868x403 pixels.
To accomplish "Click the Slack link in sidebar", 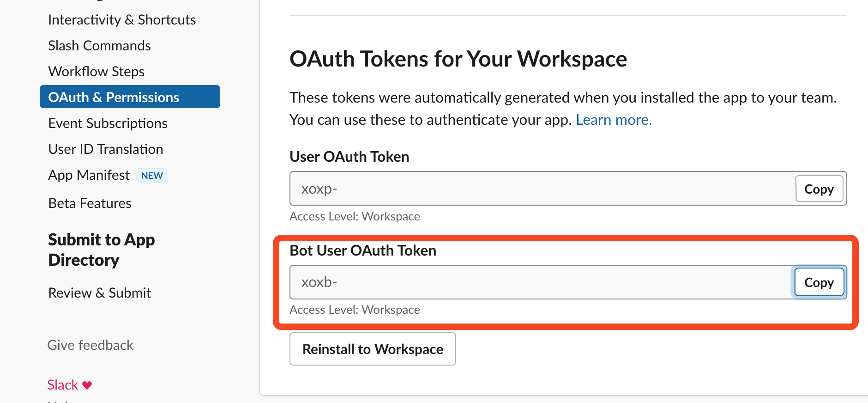I will (x=63, y=385).
